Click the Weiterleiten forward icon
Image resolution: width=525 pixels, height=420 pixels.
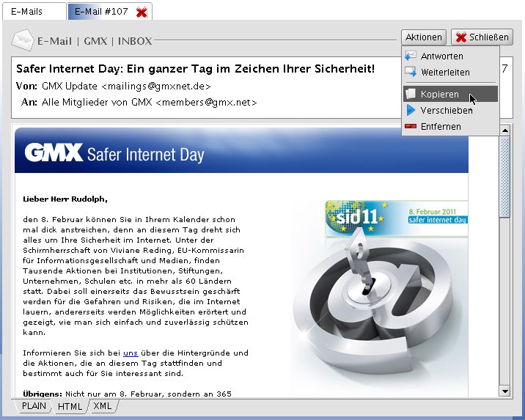tap(411, 72)
